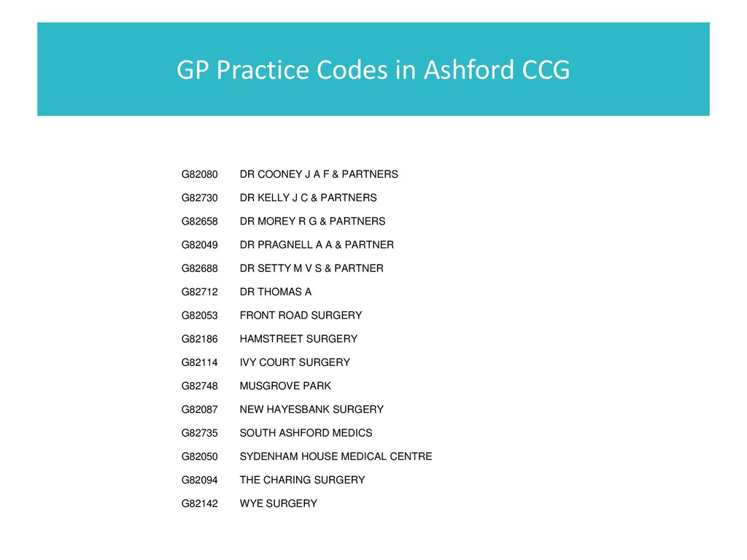
Task: Click DR COONEY J A F & PARTNERS
Action: point(319,174)
